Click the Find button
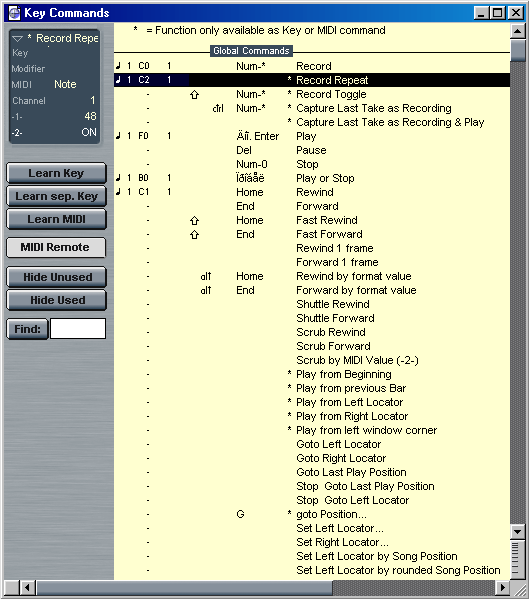Image resolution: width=529 pixels, height=599 pixels. coord(28,329)
